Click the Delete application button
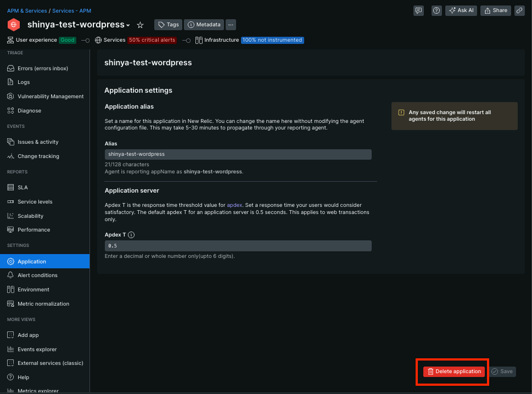The height and width of the screenshot is (394, 532). 454,372
